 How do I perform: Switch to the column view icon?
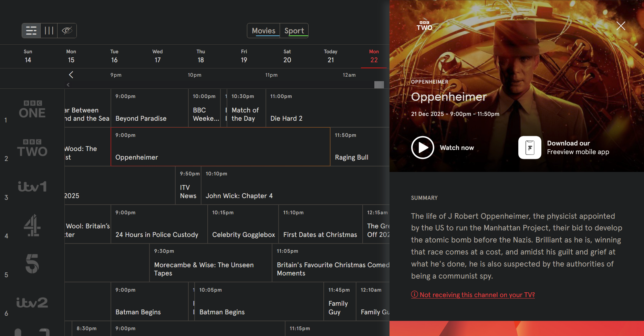49,31
